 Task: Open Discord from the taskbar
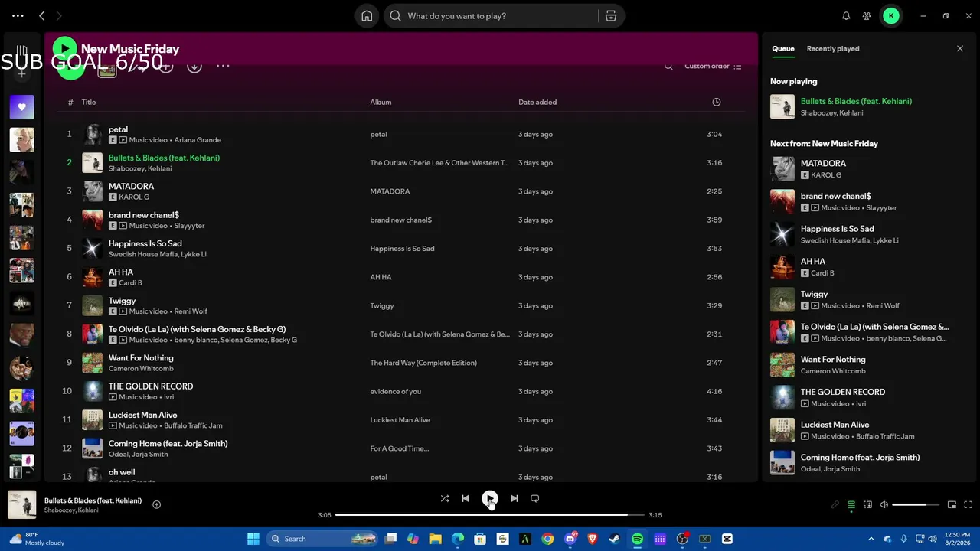tap(570, 539)
